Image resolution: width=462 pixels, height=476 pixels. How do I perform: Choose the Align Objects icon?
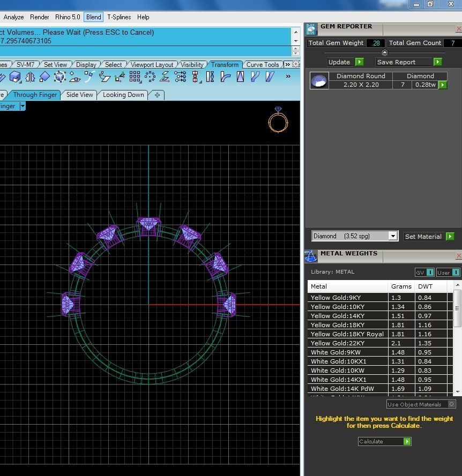coord(180,77)
